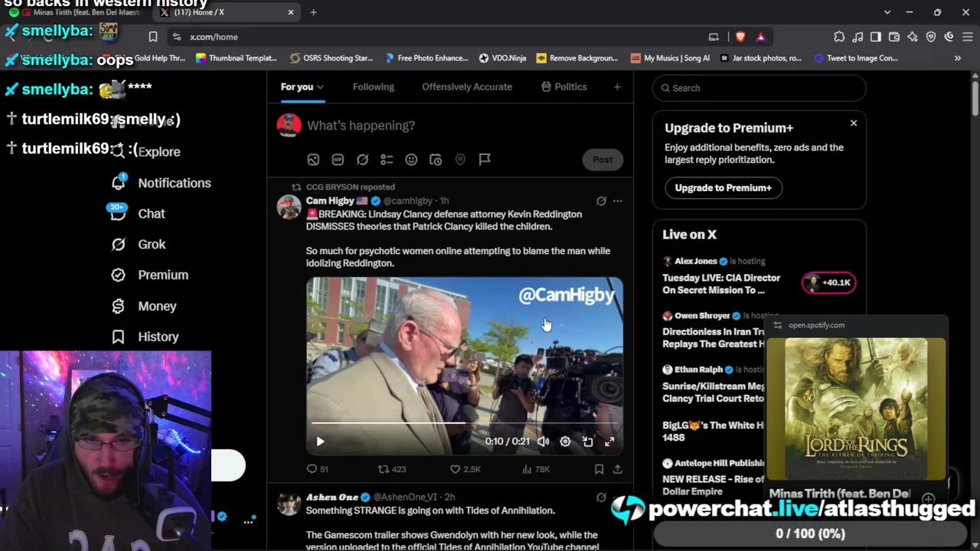
Task: Click the flag icon in the composer
Action: (485, 159)
